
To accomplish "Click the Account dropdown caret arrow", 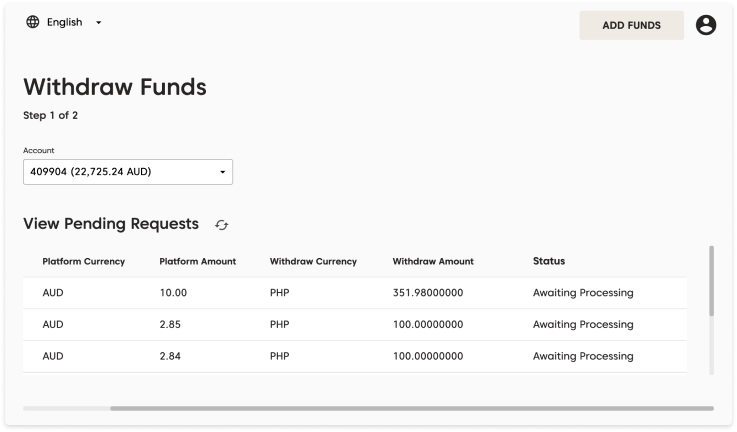I will click(x=222, y=172).
